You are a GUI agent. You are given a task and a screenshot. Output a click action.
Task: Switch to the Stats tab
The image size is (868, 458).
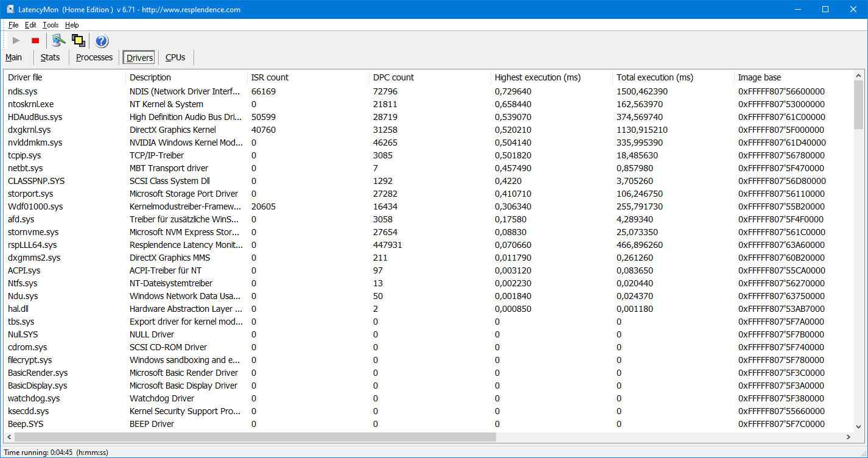pyautogui.click(x=51, y=57)
